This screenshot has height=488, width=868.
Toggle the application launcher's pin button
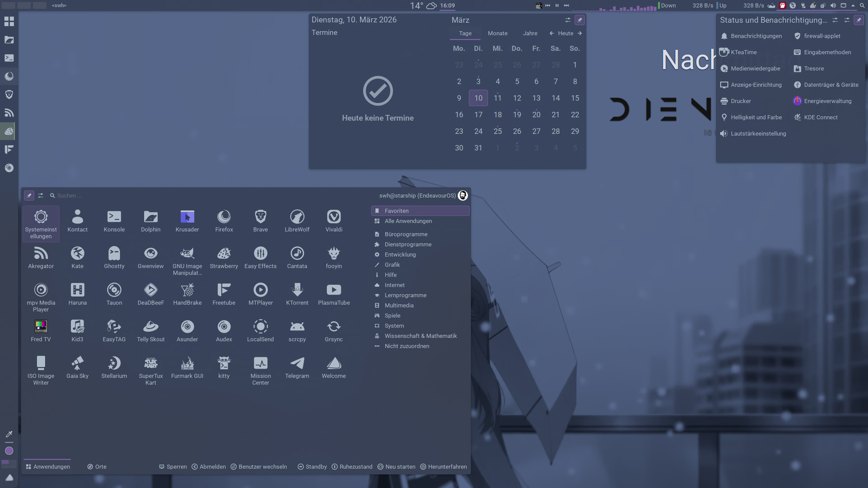29,196
